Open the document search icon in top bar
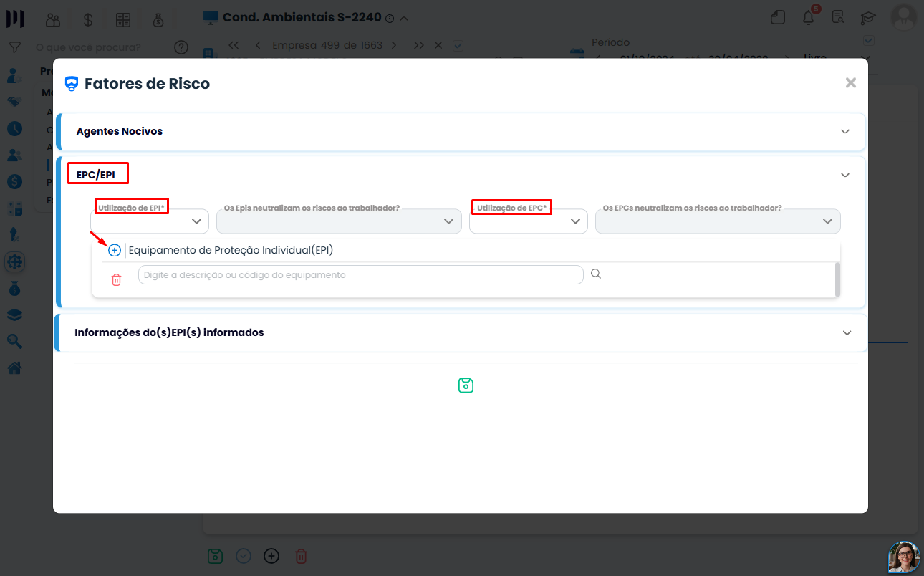The height and width of the screenshot is (576, 924). [x=839, y=18]
